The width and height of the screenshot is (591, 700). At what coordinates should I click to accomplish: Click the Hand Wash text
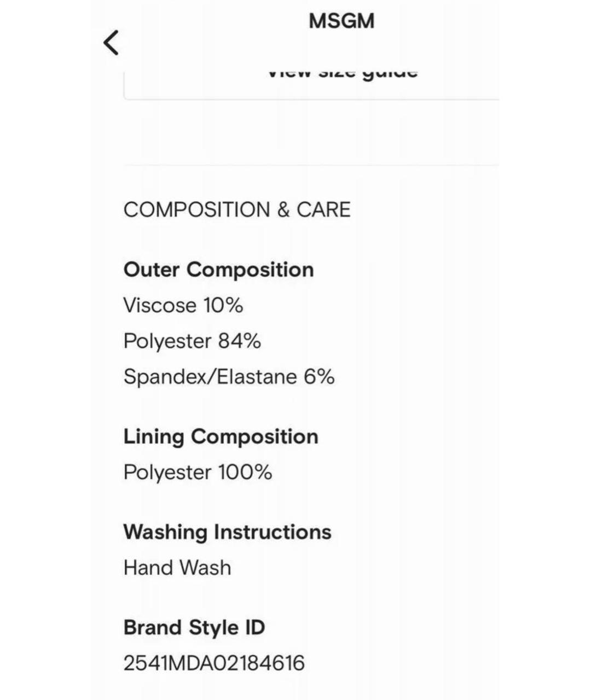coord(177,568)
